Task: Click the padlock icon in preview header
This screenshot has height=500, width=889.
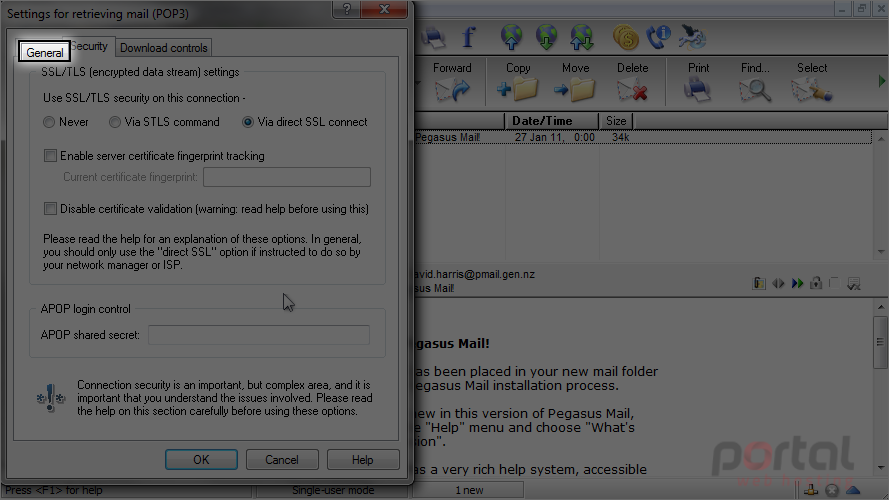Action: click(x=816, y=283)
